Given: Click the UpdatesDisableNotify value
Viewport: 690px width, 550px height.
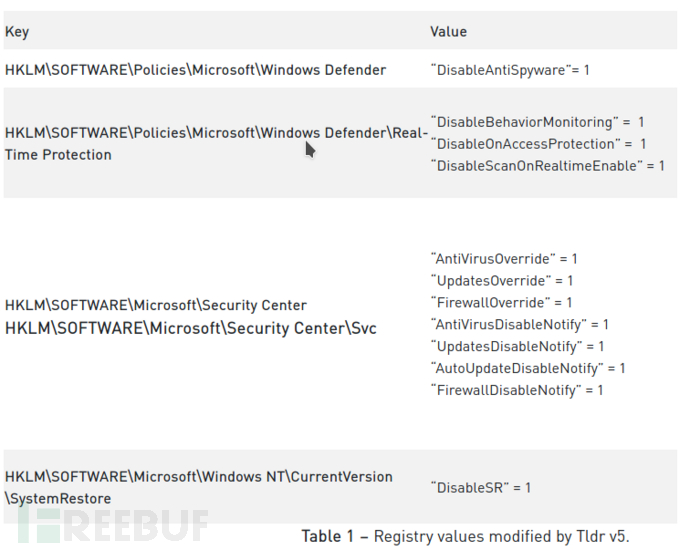Looking at the screenshot, I should 517,347.
